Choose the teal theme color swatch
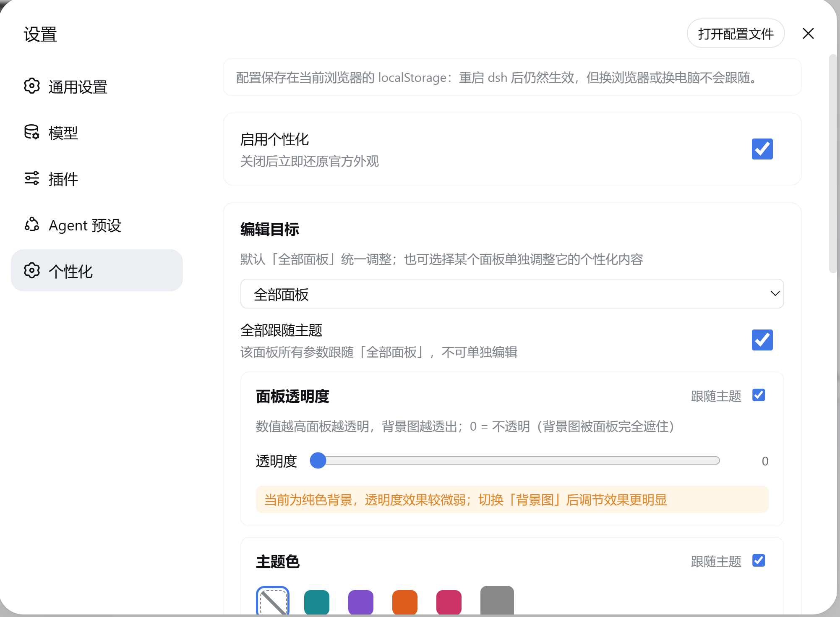840x617 pixels. [317, 602]
